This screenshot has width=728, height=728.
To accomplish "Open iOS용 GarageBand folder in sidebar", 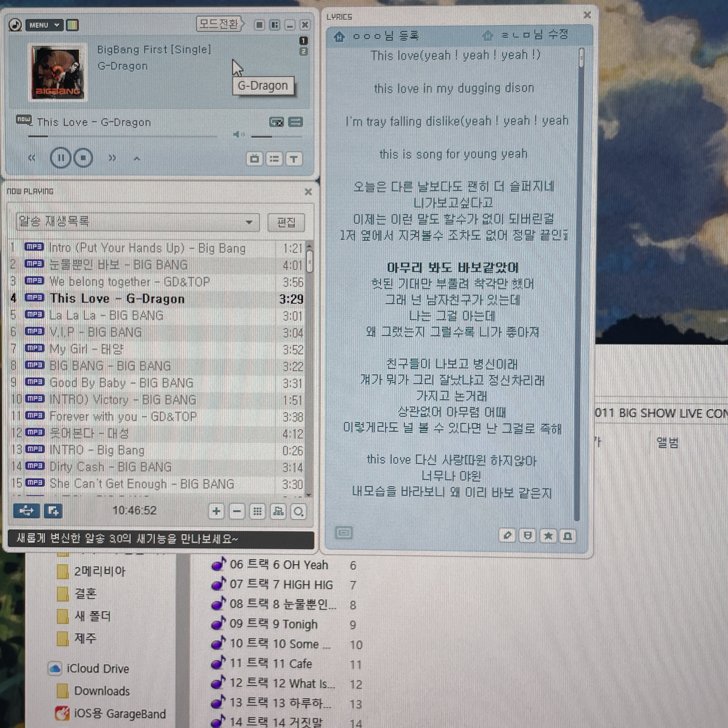I will (110, 714).
